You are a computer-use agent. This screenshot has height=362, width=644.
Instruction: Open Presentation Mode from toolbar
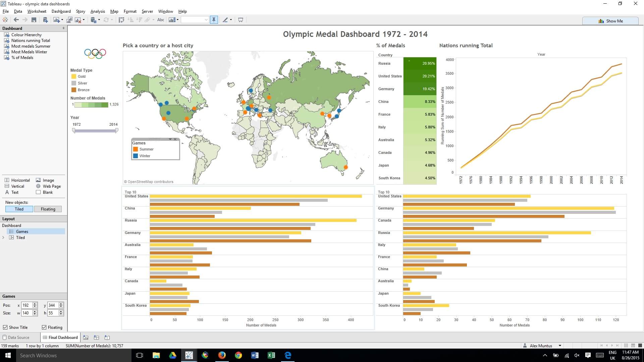pyautogui.click(x=240, y=20)
